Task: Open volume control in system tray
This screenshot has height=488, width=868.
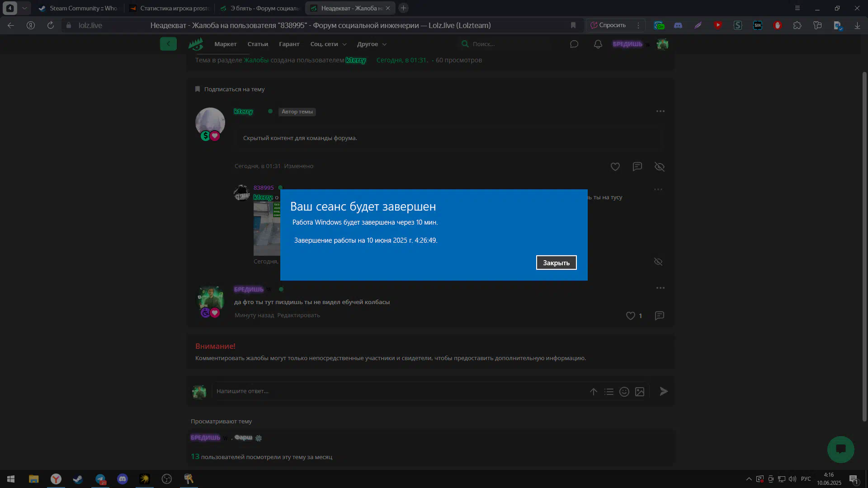Action: [x=793, y=479]
